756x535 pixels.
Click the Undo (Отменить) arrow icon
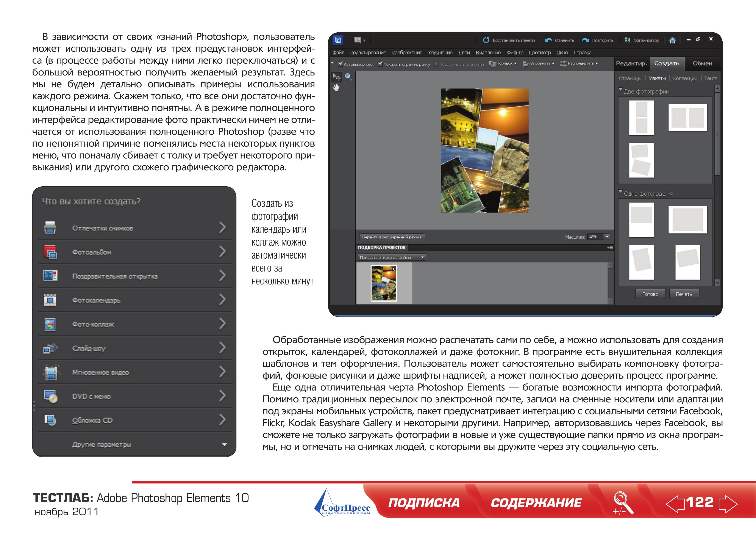click(x=548, y=40)
